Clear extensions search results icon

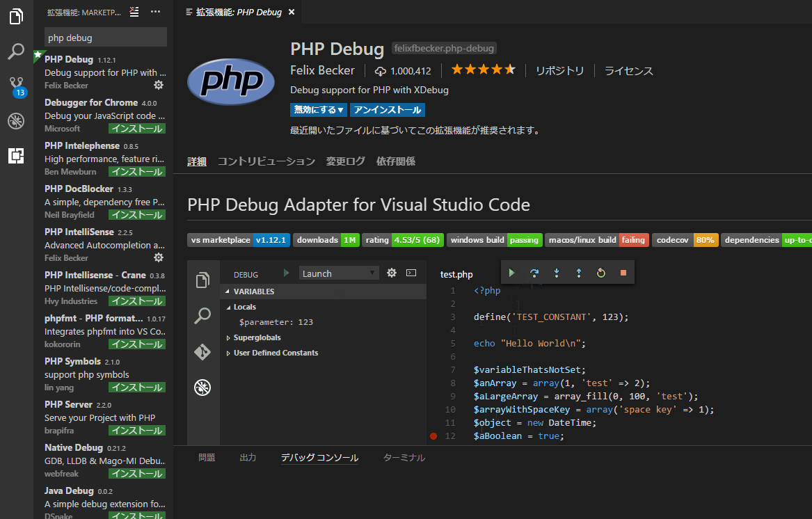(134, 12)
